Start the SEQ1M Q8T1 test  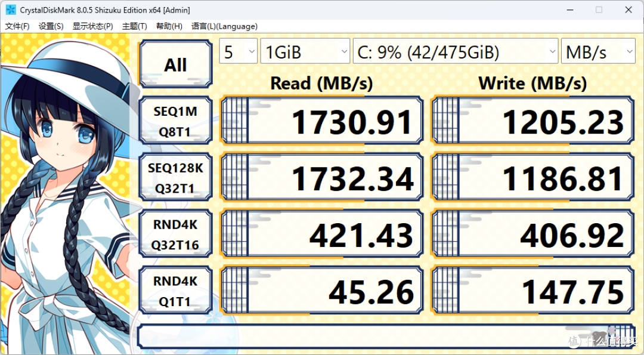coord(176,121)
